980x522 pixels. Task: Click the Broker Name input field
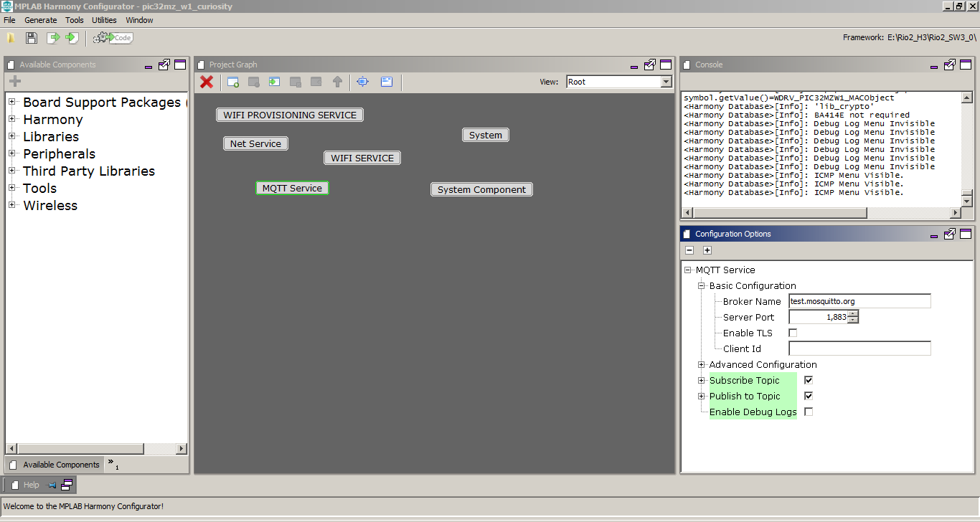click(859, 301)
